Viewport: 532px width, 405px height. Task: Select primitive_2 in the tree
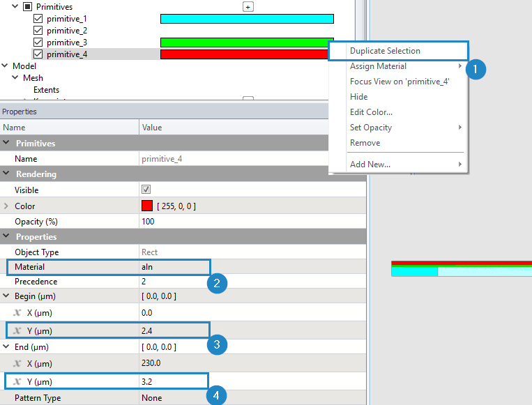pos(67,31)
